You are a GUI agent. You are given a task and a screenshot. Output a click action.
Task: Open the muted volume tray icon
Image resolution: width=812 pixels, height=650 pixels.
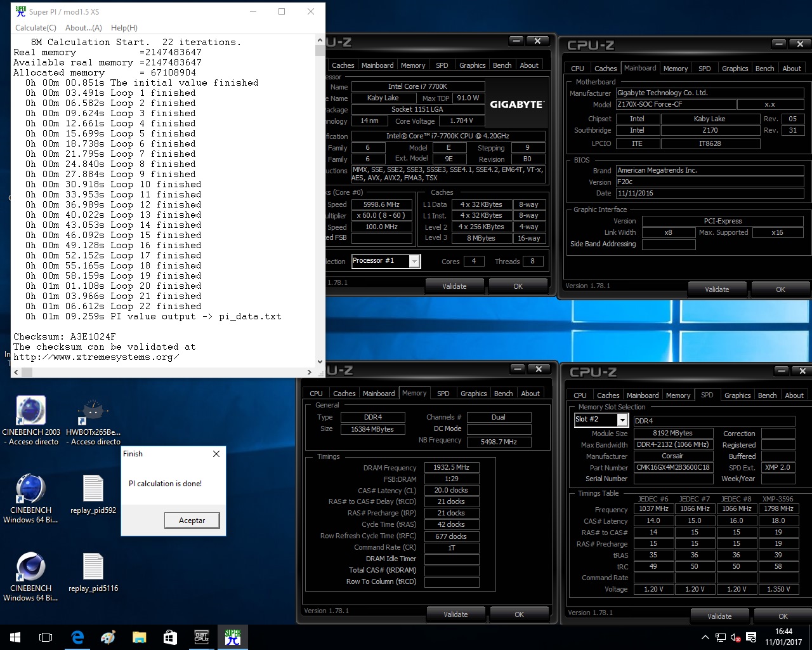tap(736, 637)
